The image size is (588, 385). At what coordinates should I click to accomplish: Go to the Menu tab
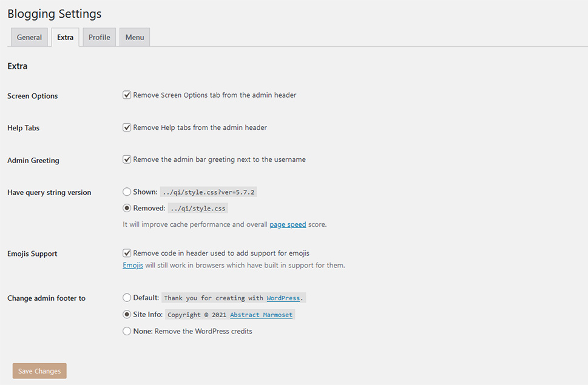pyautogui.click(x=135, y=37)
